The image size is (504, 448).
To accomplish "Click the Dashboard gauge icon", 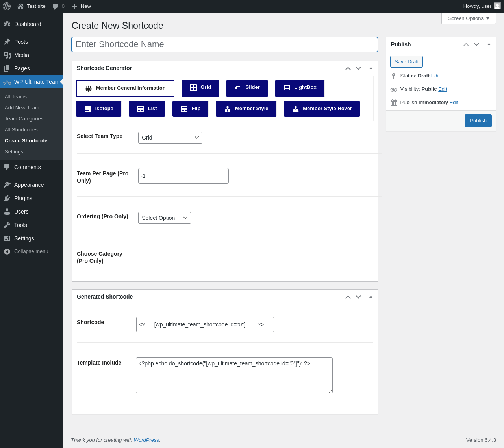I will [x=7, y=24].
